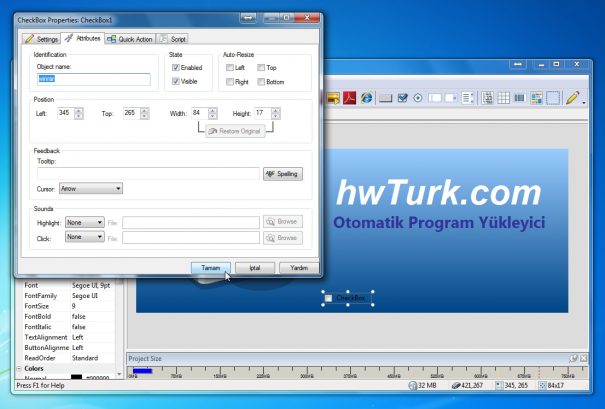Switch to the Attributes tab

(83, 38)
